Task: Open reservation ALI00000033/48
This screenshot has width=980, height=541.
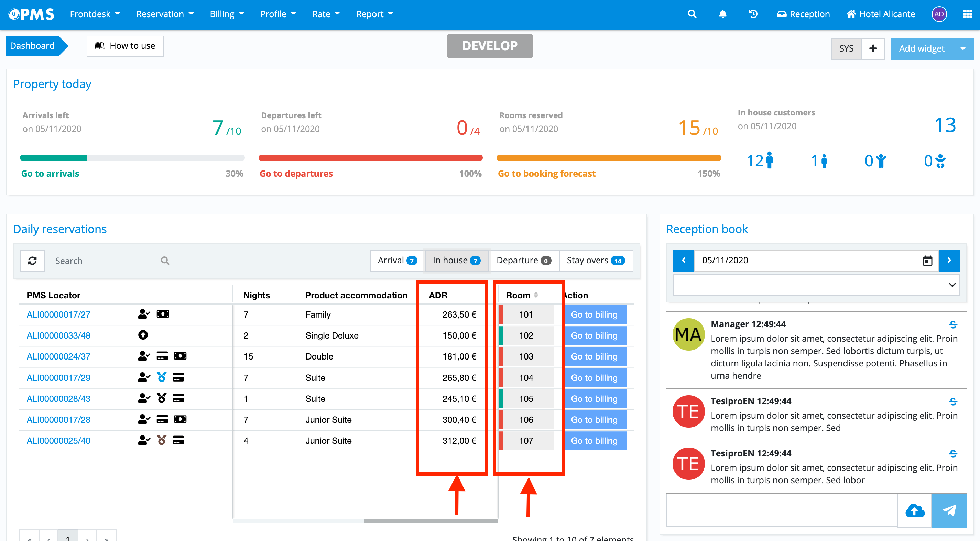Action: pyautogui.click(x=58, y=335)
